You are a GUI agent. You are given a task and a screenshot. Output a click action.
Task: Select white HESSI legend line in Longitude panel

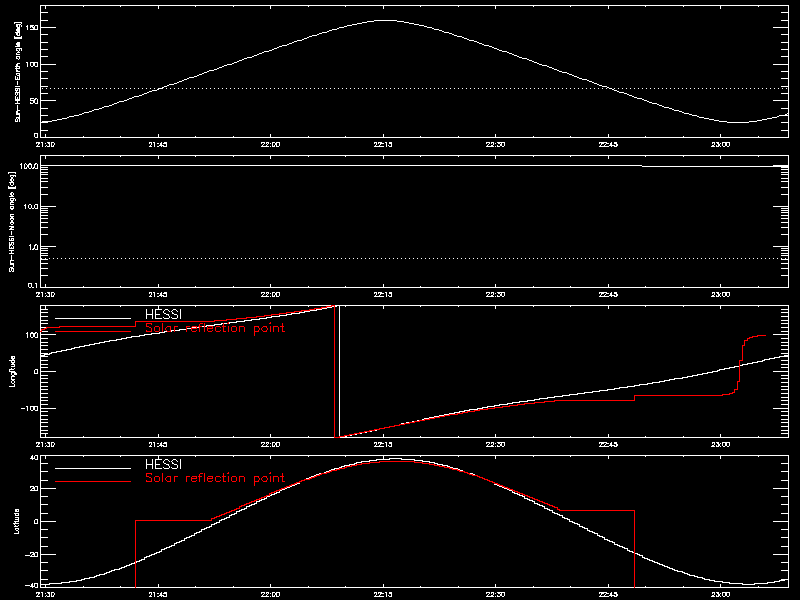click(93, 318)
